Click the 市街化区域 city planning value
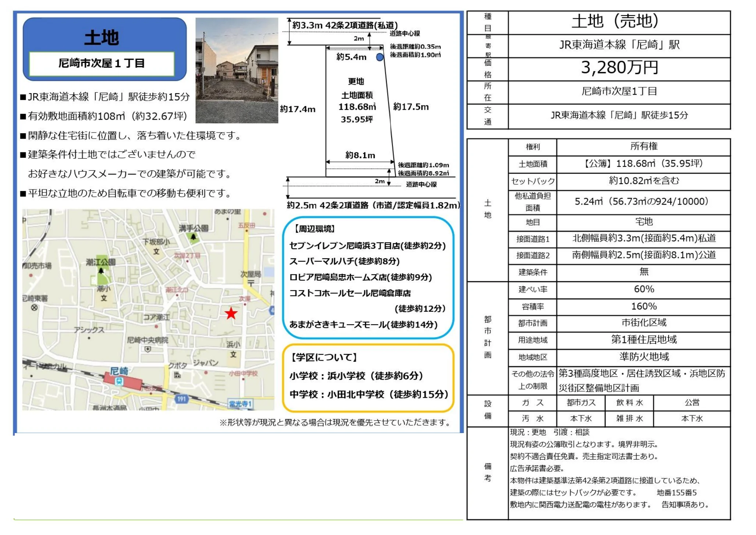This screenshot has width=756, height=535. (644, 323)
